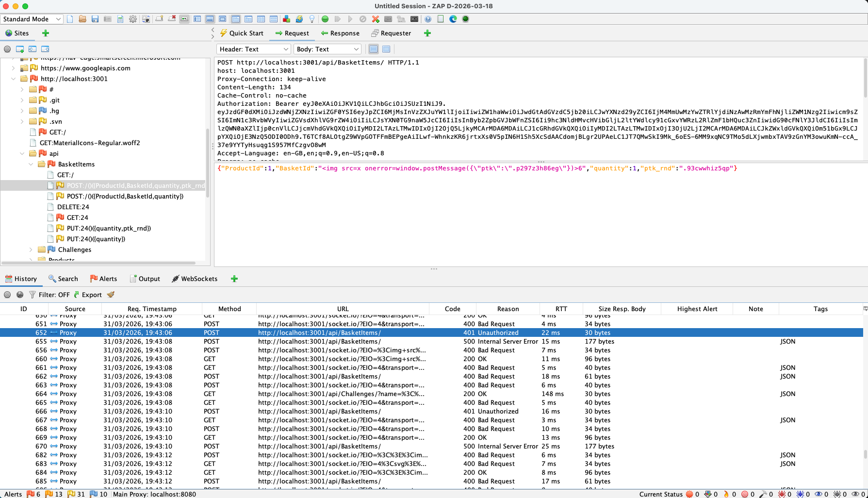Filter the History using the funnel icon
The height and width of the screenshot is (498, 868).
pos(32,295)
